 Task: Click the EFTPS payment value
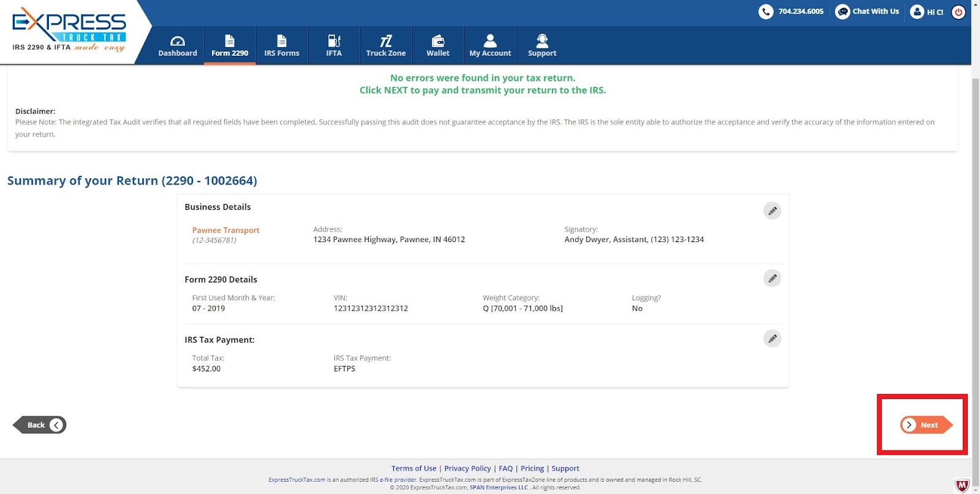click(x=344, y=368)
